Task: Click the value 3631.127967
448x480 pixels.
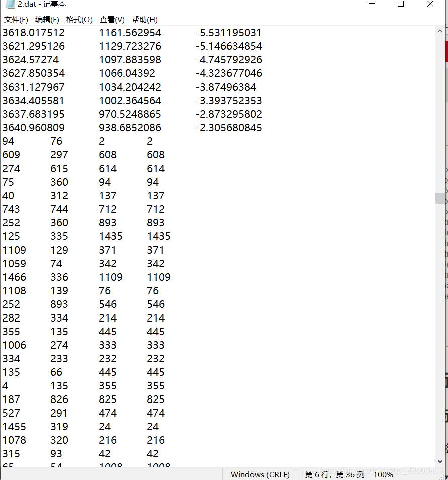Action: 34,87
